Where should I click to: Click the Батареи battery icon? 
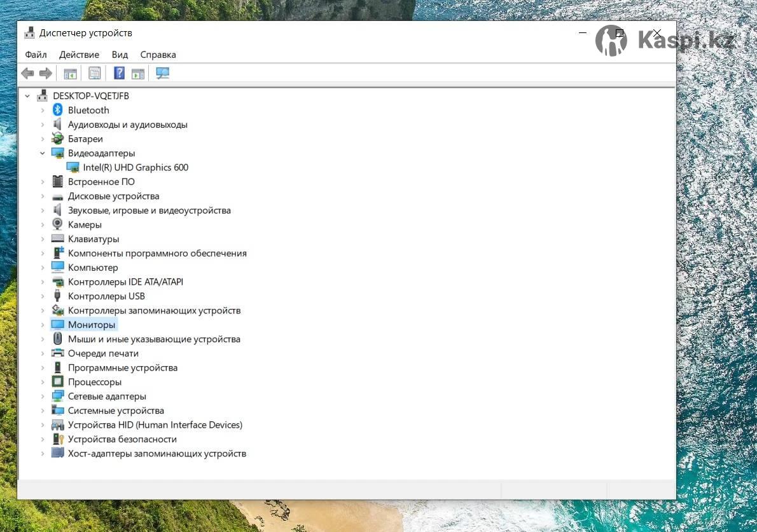click(58, 139)
